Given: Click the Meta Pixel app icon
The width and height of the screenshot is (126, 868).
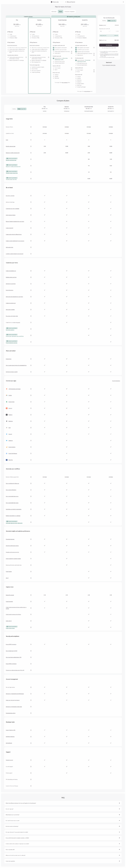Looking at the screenshot, I should coord(7,460).
